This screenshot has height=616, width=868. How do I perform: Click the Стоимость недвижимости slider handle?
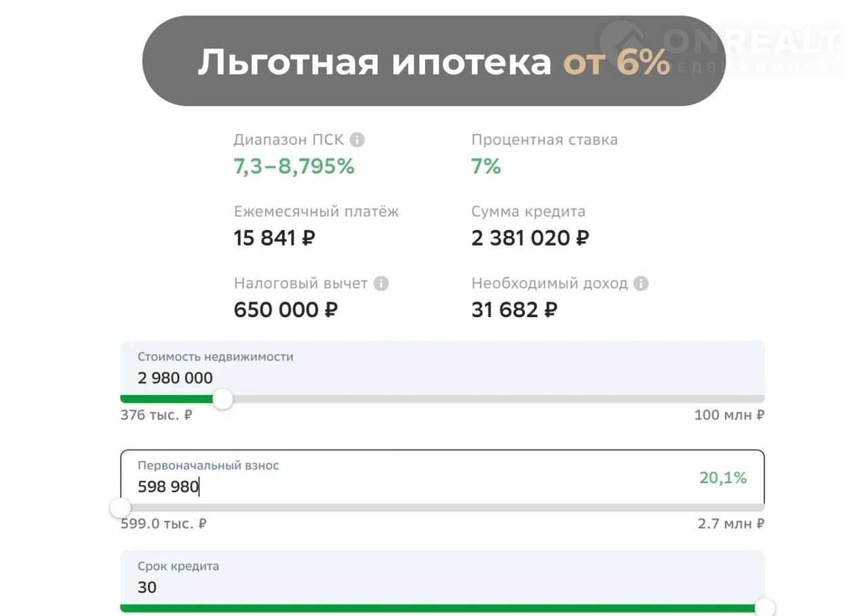222,399
